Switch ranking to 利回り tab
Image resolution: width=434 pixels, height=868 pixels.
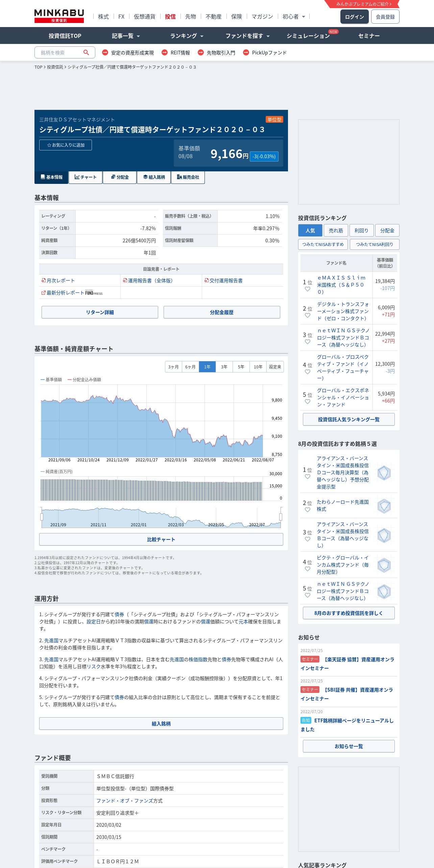(361, 231)
